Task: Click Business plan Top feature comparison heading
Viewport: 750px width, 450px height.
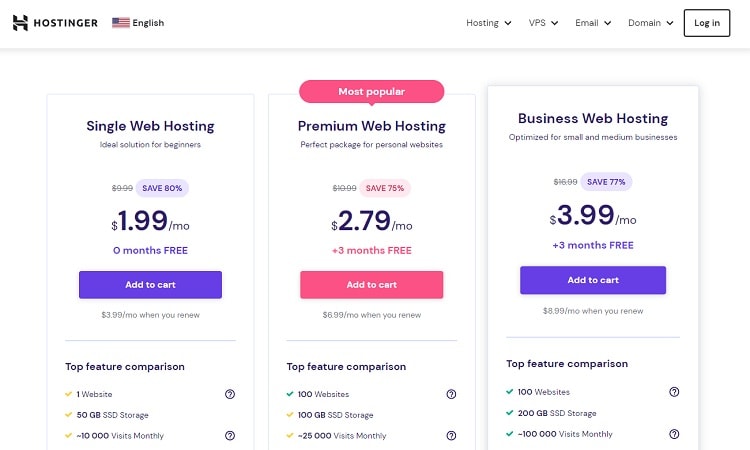Action: pyautogui.click(x=567, y=363)
